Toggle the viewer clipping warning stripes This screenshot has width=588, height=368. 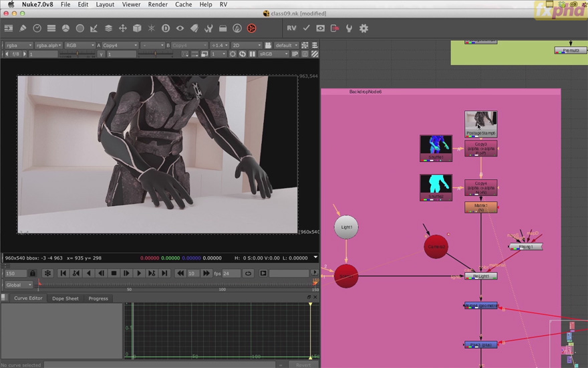click(315, 54)
